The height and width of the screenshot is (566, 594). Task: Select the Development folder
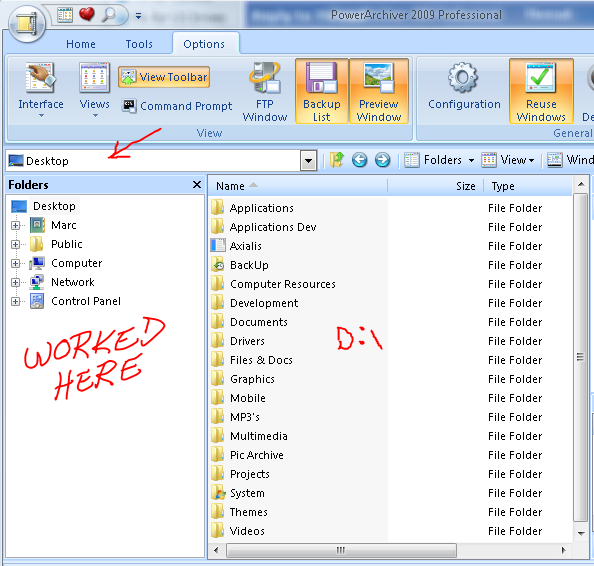pyautogui.click(x=264, y=303)
